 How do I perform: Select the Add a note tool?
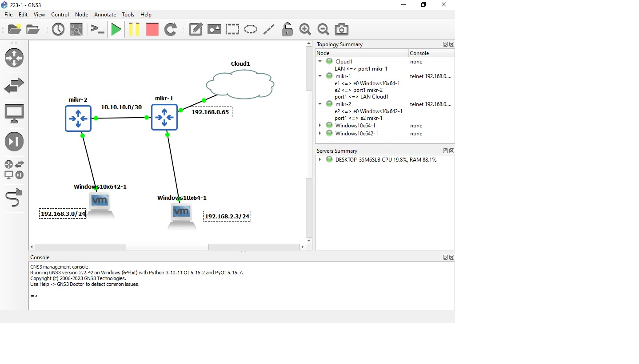[196, 30]
